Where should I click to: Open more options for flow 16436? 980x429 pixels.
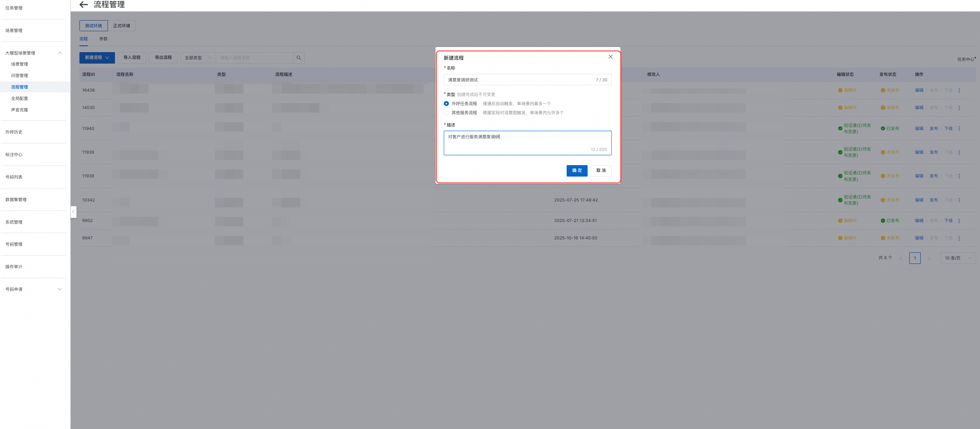point(959,90)
